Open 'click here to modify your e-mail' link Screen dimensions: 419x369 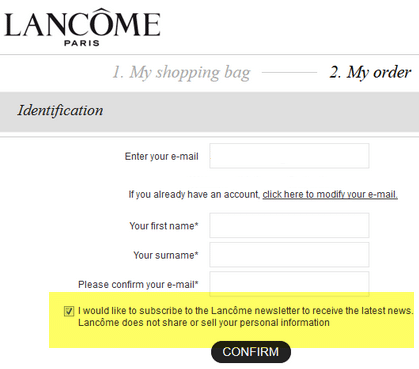click(330, 194)
